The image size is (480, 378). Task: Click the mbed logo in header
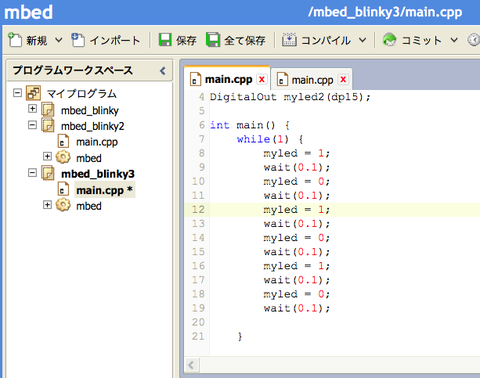click(28, 12)
